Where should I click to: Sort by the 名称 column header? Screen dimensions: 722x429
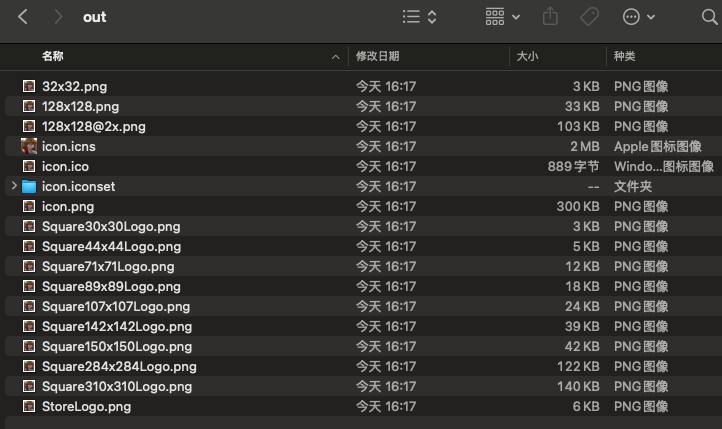coord(53,57)
